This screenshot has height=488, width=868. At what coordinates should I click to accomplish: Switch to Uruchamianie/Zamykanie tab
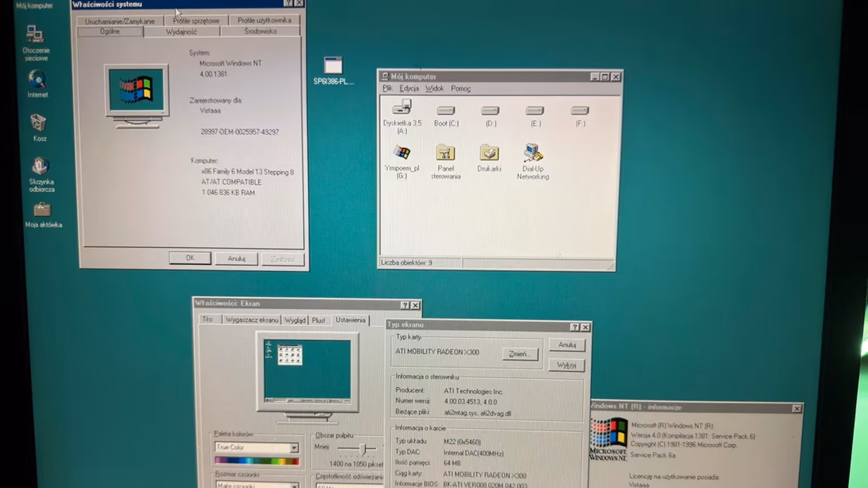point(119,21)
